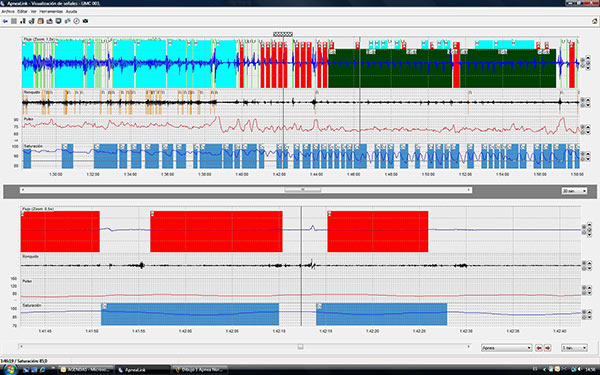The image size is (600, 375).
Task: Click the detail view horizontal scrollbar thumb
Action: tap(300, 347)
